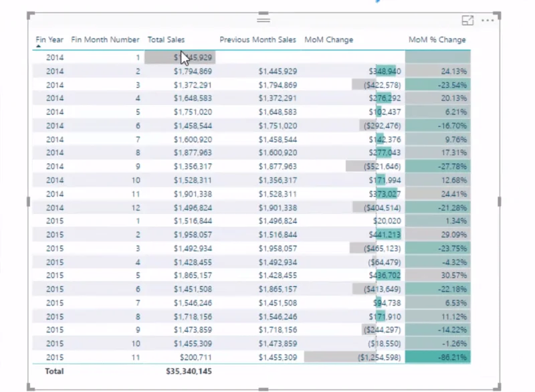Click the Focus mode icon
Image resolution: width=535 pixels, height=392 pixels.
(467, 21)
